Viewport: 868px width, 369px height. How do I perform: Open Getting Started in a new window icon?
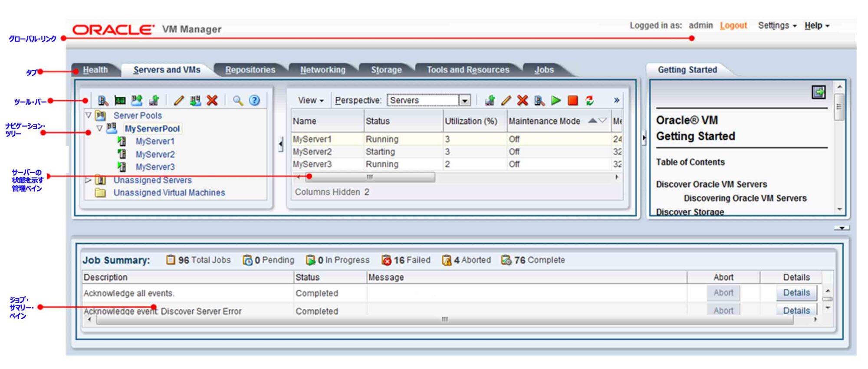click(819, 92)
